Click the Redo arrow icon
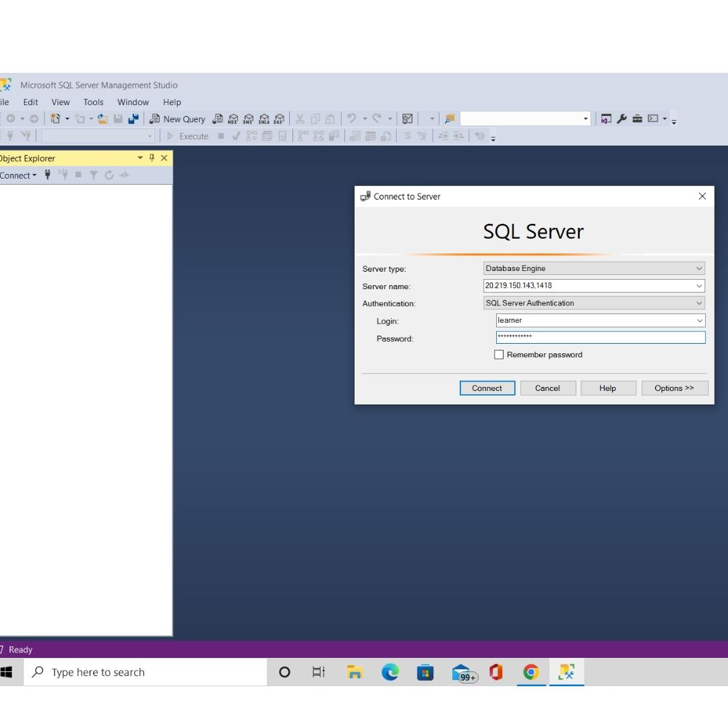This screenshot has height=728, width=728. pyautogui.click(x=377, y=119)
